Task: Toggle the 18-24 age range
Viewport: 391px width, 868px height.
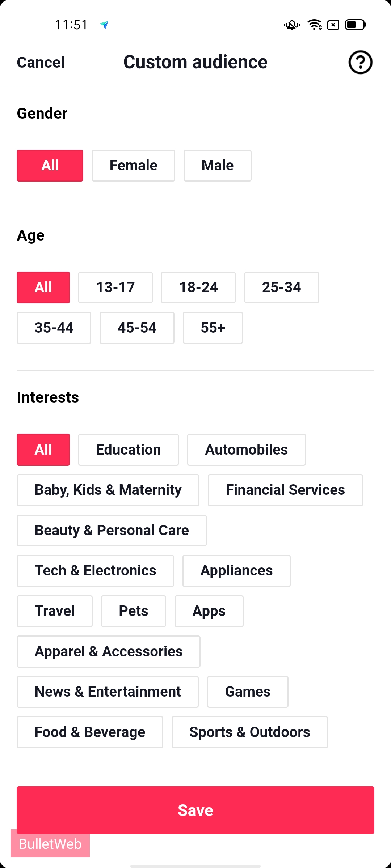Action: (198, 288)
